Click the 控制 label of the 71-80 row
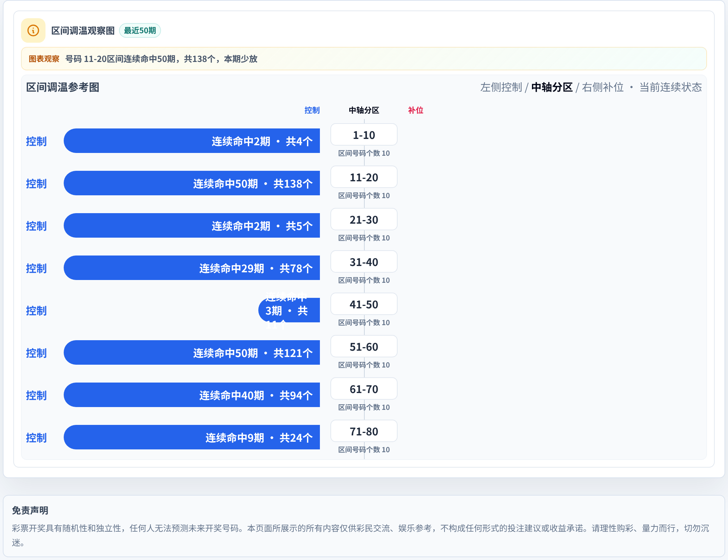This screenshot has width=728, height=560. pos(36,437)
